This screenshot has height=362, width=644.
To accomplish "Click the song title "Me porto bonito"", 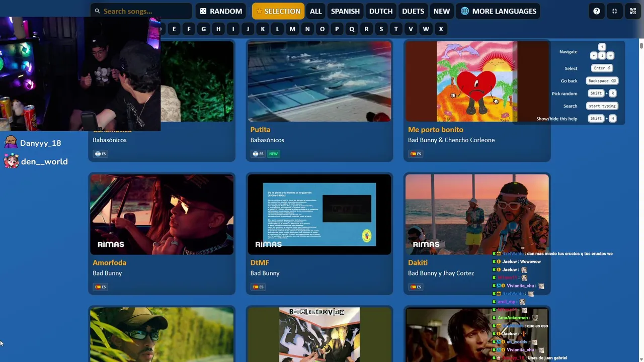I will 436,130.
